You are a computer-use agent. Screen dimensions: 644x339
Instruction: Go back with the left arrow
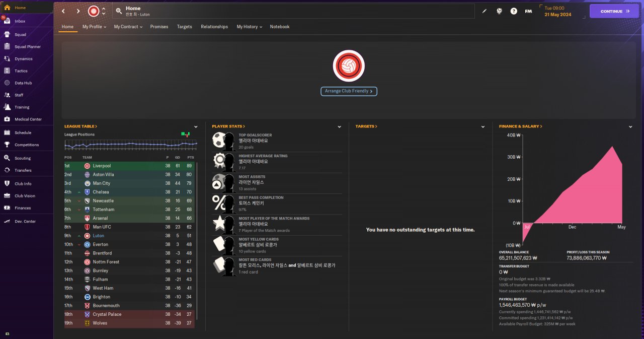click(63, 11)
